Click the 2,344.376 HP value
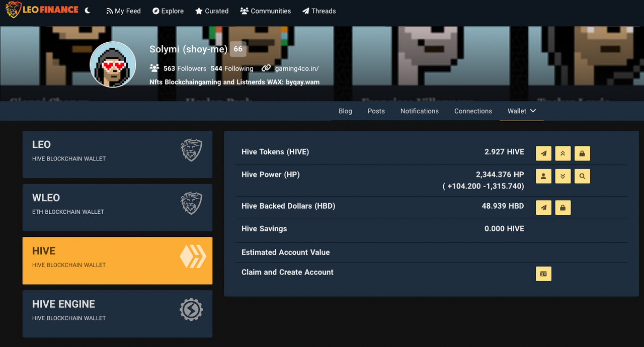This screenshot has width=644, height=347. coord(500,175)
